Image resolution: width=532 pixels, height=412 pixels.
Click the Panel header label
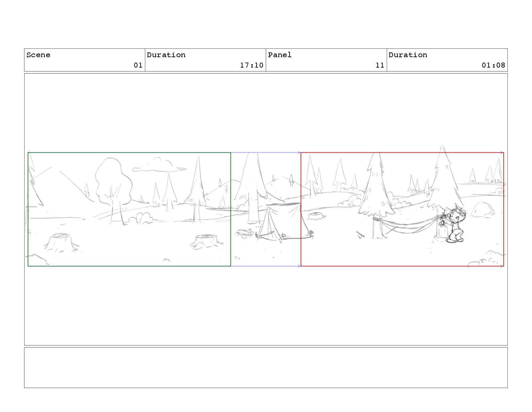pos(280,55)
